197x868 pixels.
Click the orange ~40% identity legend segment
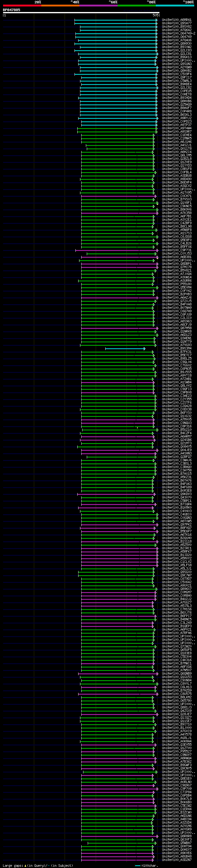pos(60,6)
